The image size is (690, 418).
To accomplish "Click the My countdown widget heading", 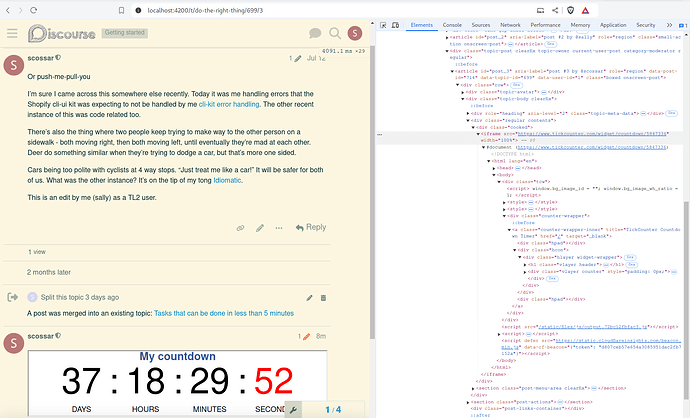I will click(177, 356).
